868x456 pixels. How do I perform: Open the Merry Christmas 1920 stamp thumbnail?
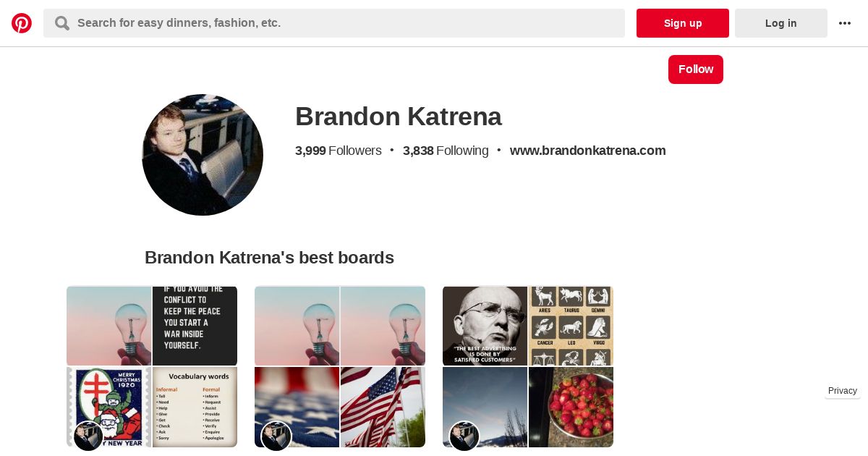pyautogui.click(x=109, y=407)
